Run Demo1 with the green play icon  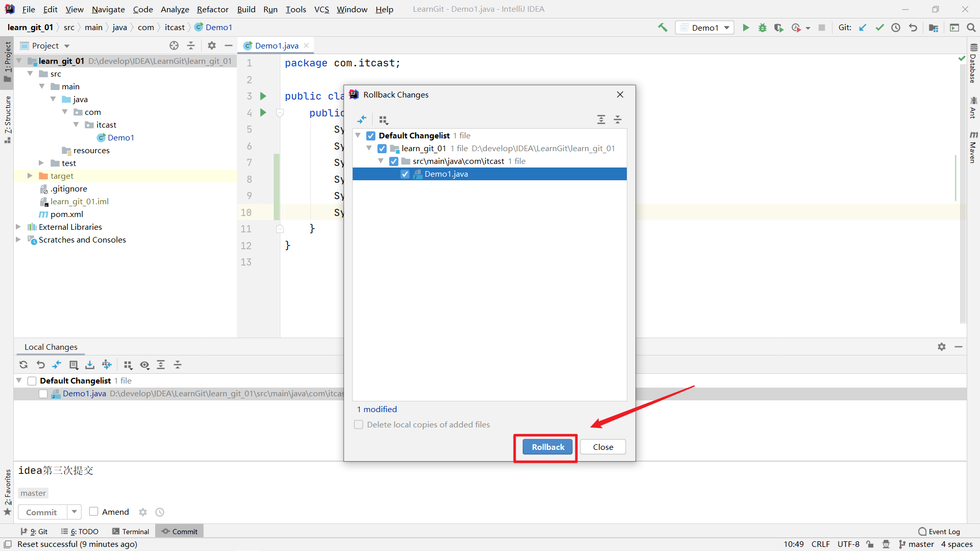point(746,28)
